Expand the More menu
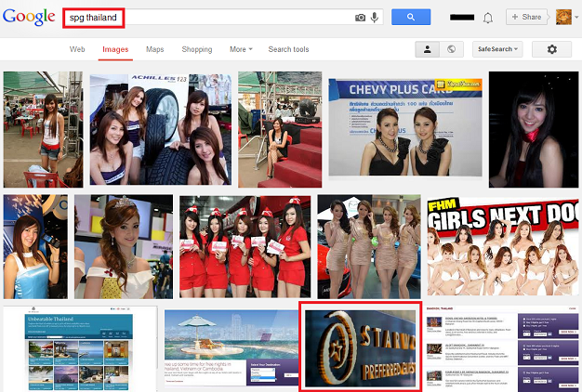The height and width of the screenshot is (392, 582). tap(241, 49)
